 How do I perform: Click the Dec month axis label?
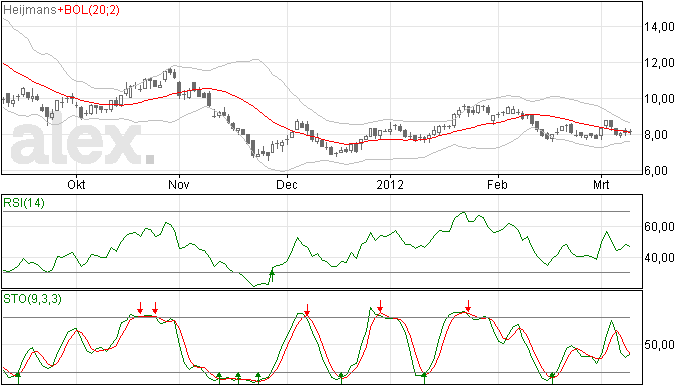287,184
